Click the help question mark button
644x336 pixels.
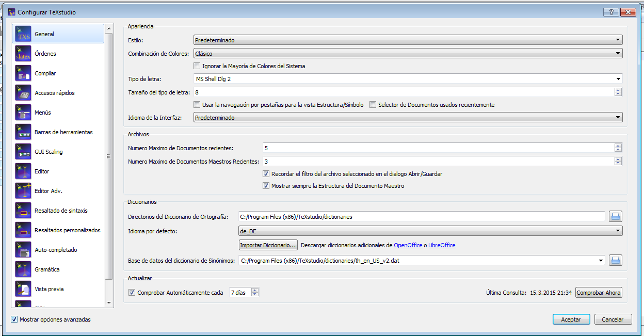[x=611, y=12]
